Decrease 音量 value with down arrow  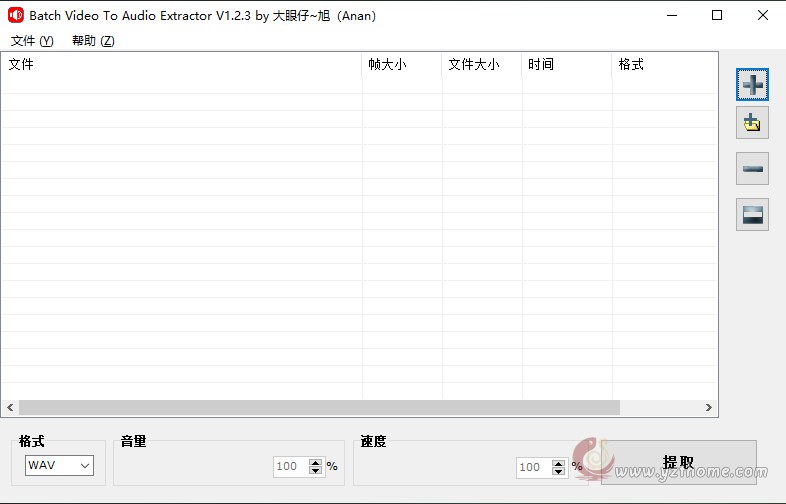coord(315,471)
